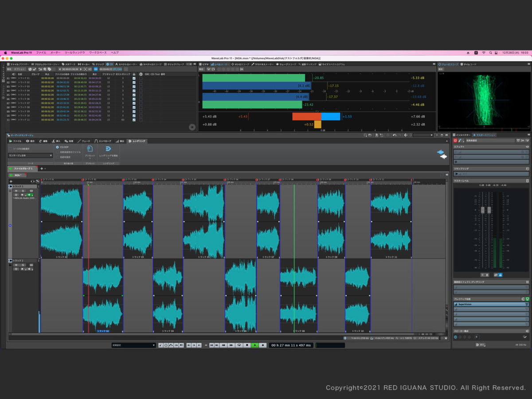Open the ワークスペース menu
532x399 pixels.
tap(98, 52)
